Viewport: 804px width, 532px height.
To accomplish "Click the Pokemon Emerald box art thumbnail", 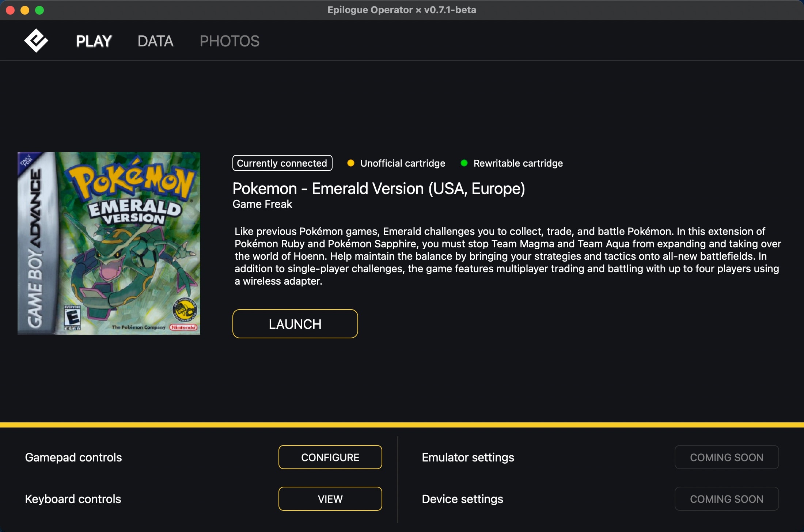I will coord(109,243).
